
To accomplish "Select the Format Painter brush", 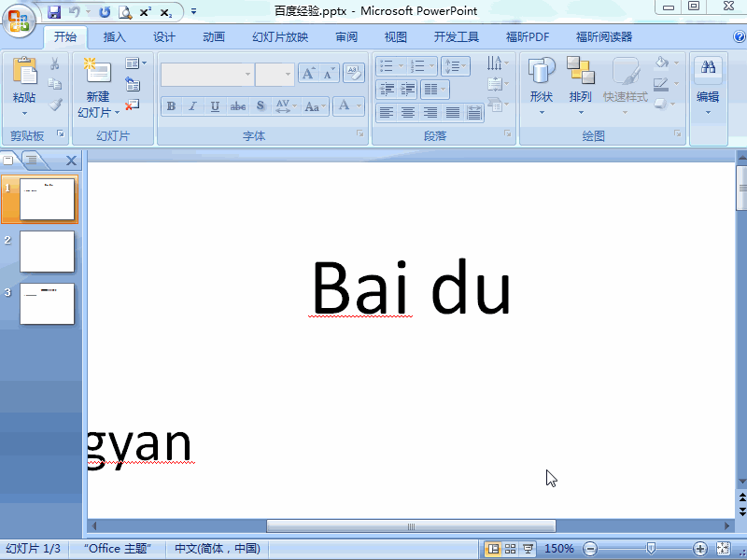I will click(55, 105).
